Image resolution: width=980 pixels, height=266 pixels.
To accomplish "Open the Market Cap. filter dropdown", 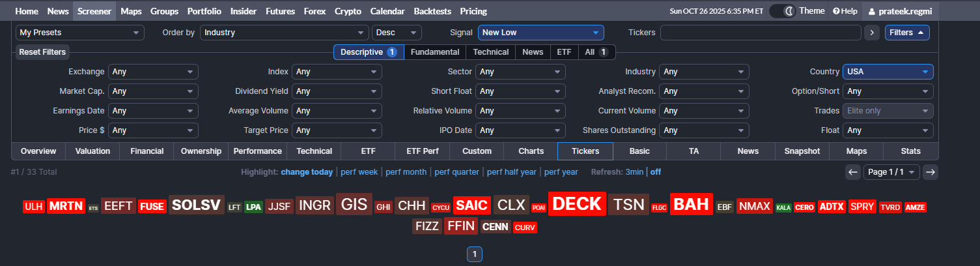I will pos(153,91).
